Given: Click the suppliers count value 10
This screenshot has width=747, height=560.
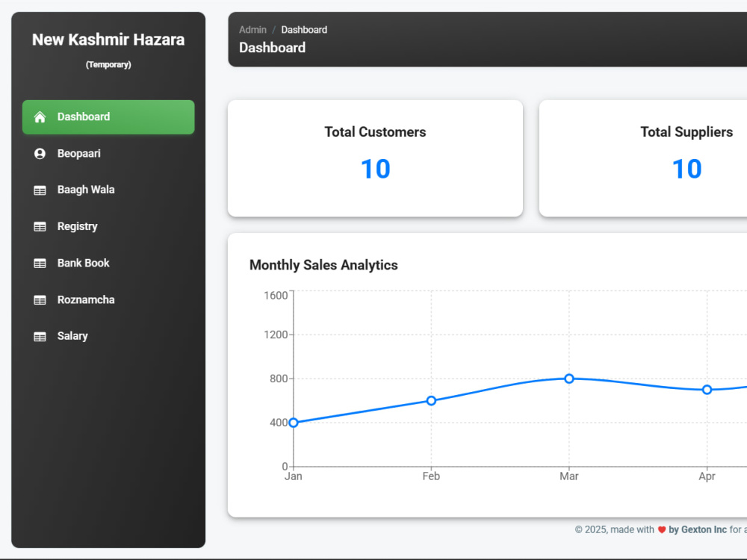Looking at the screenshot, I should [686, 169].
